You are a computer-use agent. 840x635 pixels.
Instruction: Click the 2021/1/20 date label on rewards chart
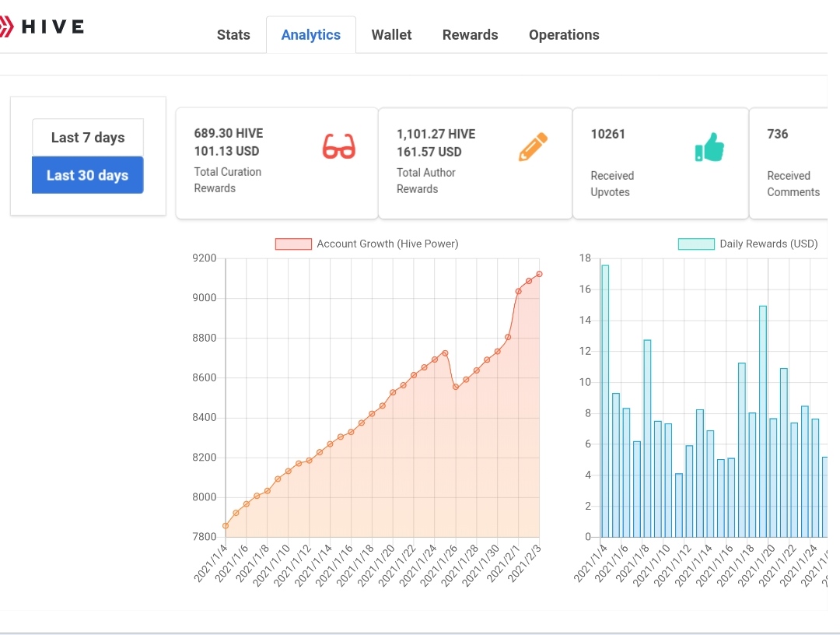pos(757,564)
